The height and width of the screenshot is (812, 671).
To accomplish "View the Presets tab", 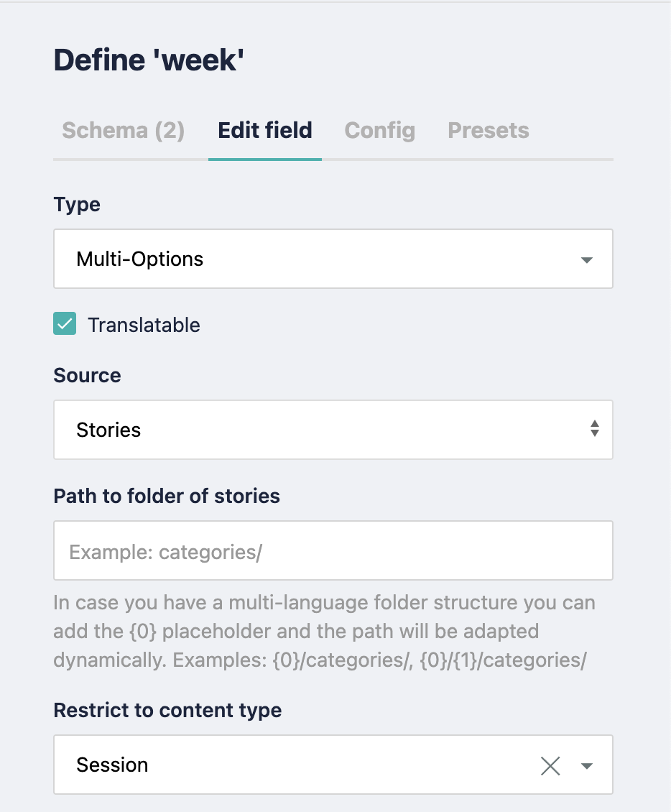I will [488, 131].
